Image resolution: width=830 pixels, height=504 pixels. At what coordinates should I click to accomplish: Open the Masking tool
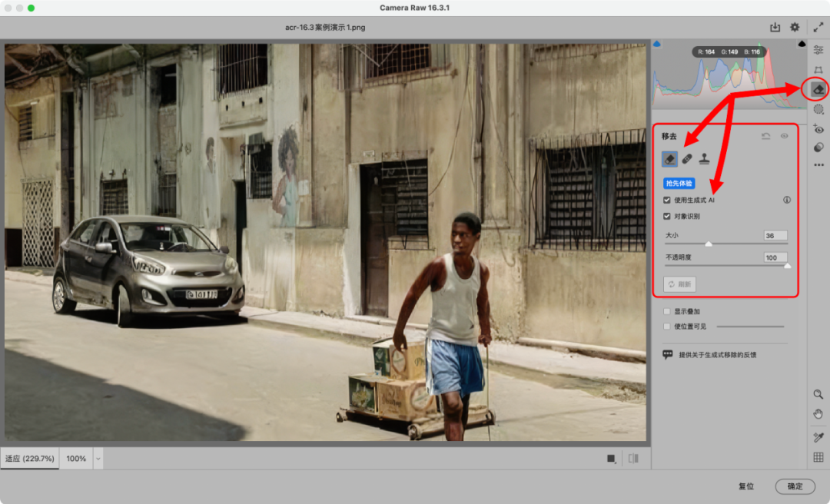(818, 110)
